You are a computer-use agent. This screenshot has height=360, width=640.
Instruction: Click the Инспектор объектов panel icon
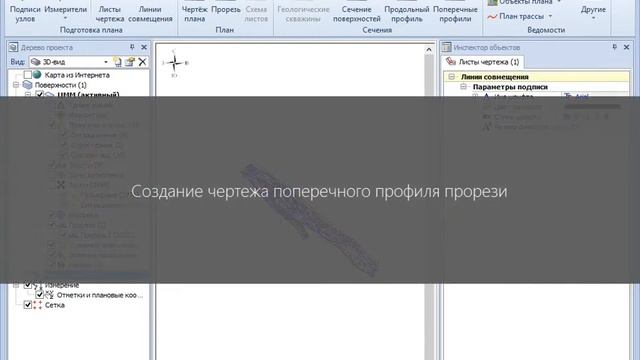click(x=447, y=47)
